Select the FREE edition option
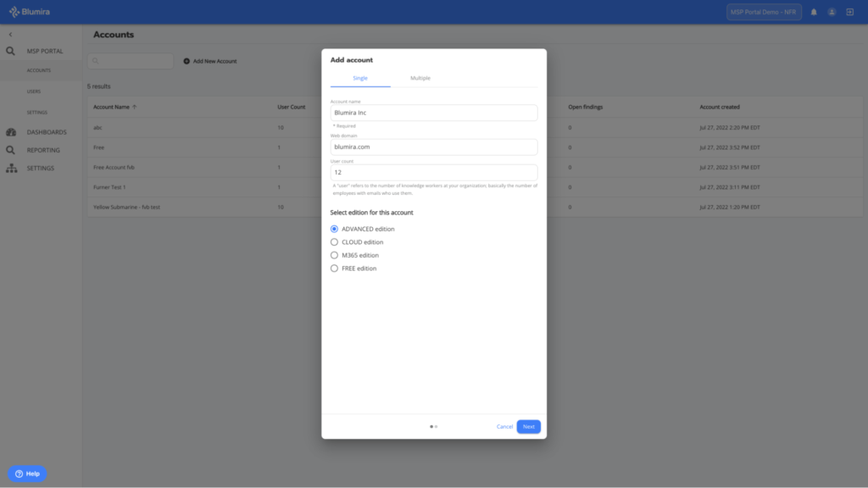 pos(335,269)
